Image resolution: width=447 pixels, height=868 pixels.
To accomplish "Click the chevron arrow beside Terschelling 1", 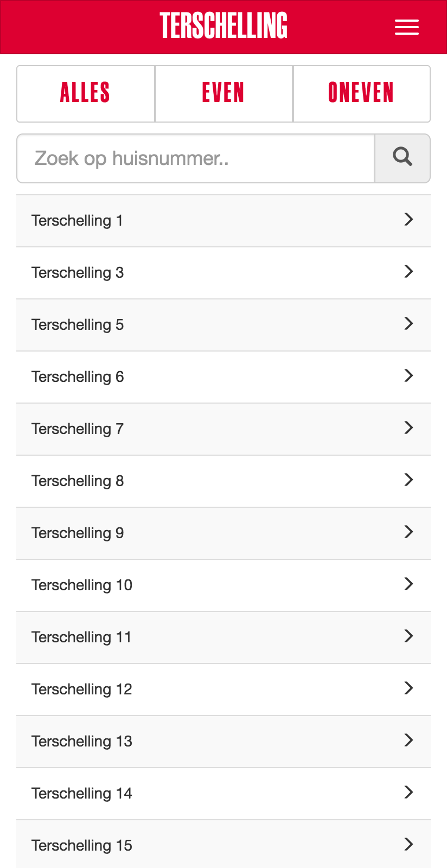I will click(409, 220).
